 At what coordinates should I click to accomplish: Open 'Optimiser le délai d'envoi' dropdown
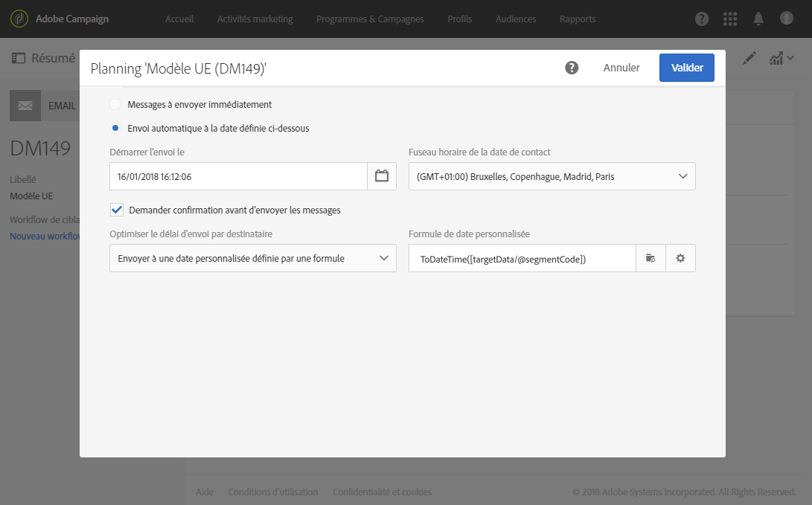[252, 258]
